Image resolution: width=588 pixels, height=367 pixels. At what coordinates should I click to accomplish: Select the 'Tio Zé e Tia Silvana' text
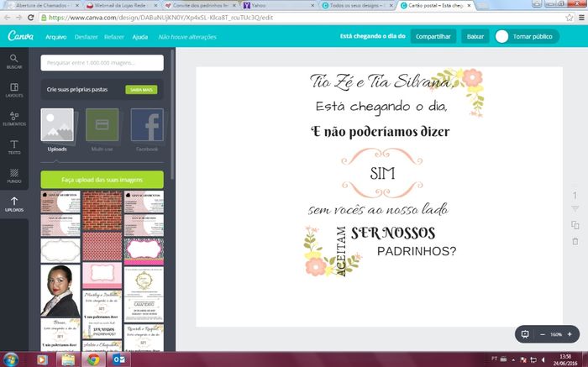[x=381, y=81]
